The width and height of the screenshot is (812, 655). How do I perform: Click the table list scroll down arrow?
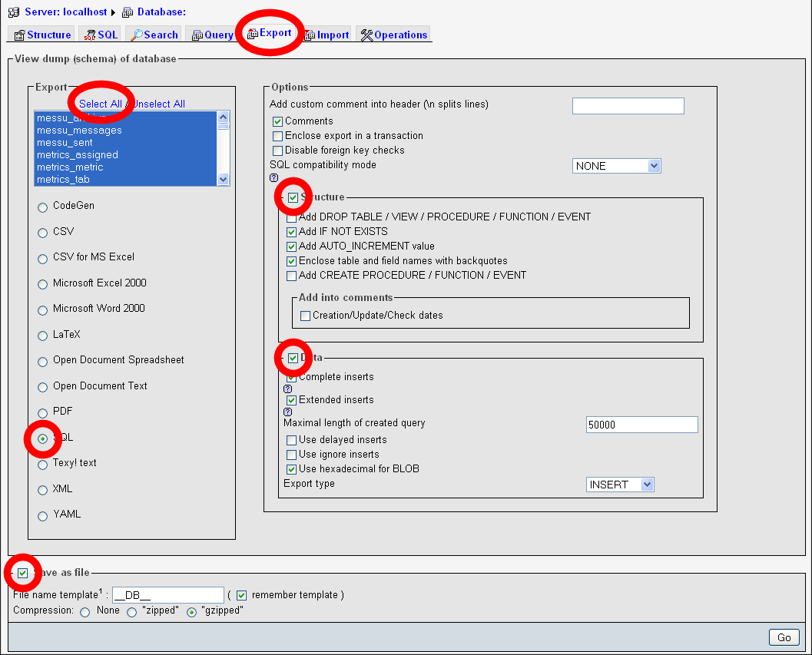point(224,179)
